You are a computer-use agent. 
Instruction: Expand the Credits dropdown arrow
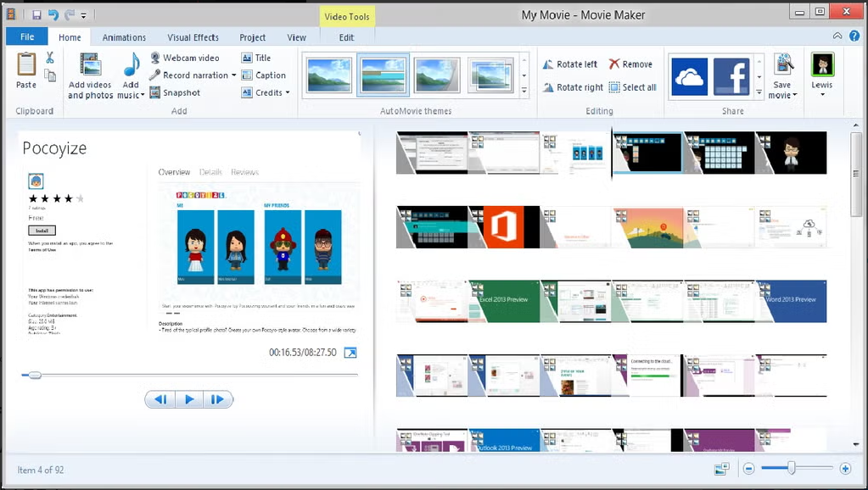tap(288, 93)
